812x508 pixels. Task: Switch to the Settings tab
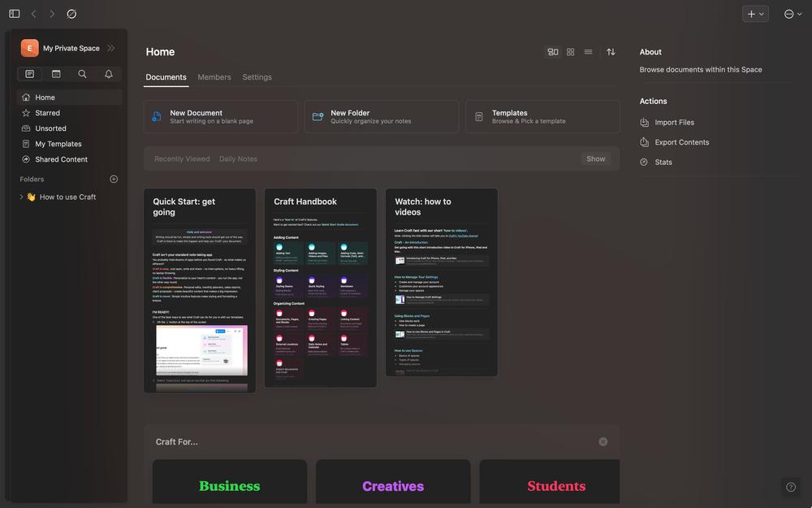click(257, 77)
